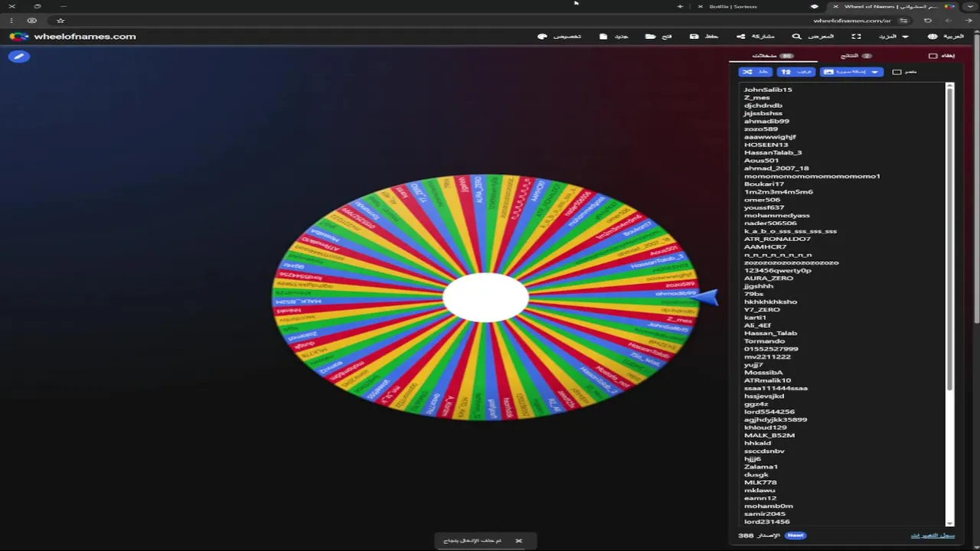Click the globe language icon
The height and width of the screenshot is (551, 980).
[x=933, y=36]
